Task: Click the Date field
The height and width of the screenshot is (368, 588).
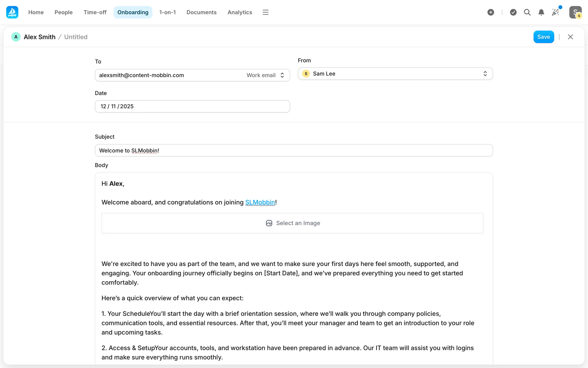Action: [x=192, y=106]
